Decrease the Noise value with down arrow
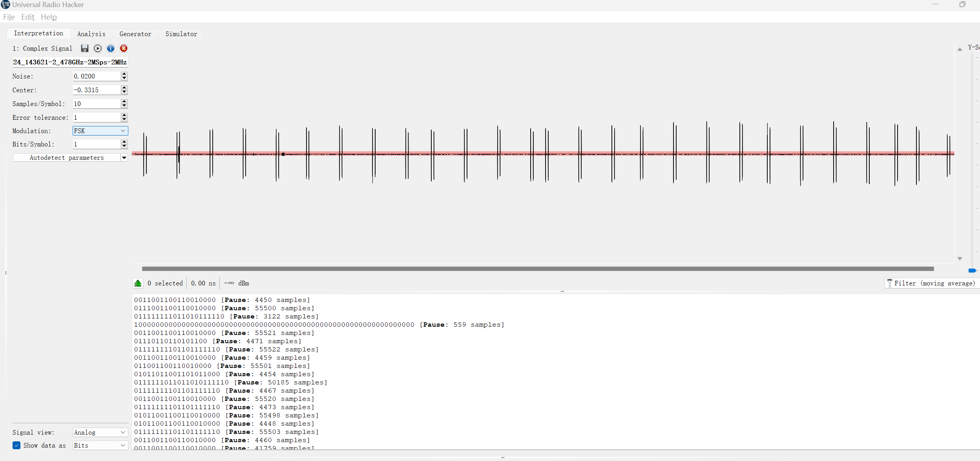Viewport: 980px width, 461px height. coord(124,79)
